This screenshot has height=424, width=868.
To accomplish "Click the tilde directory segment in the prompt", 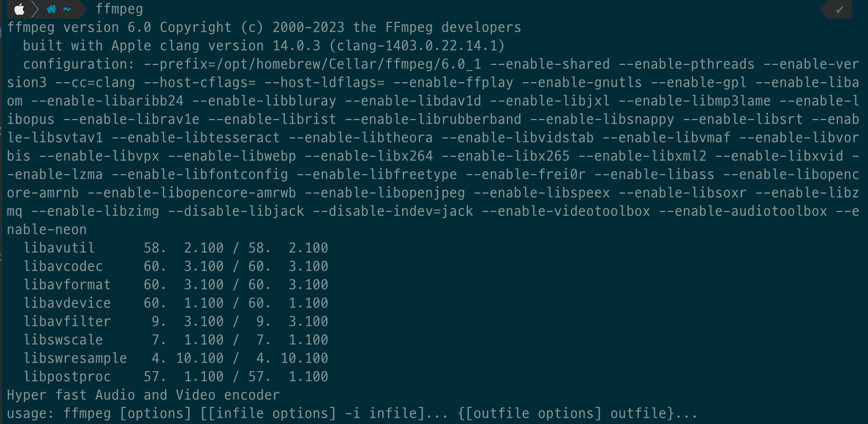I will (67, 9).
